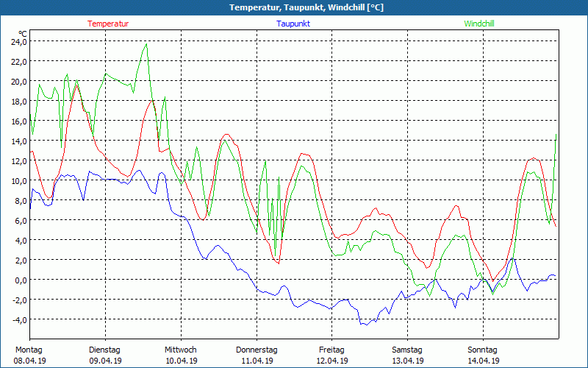
Task: Select the blue 'Taupunkt' legend label
Action: click(x=293, y=24)
